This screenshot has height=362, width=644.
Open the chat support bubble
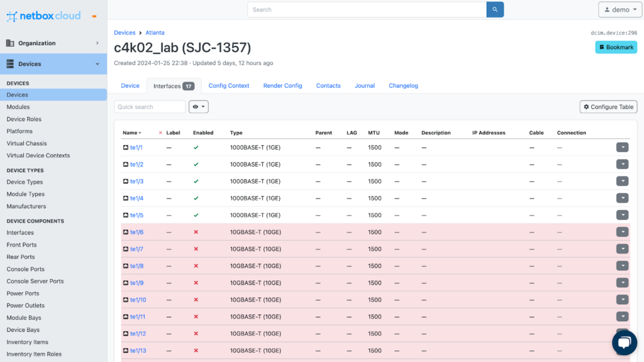coord(624,343)
